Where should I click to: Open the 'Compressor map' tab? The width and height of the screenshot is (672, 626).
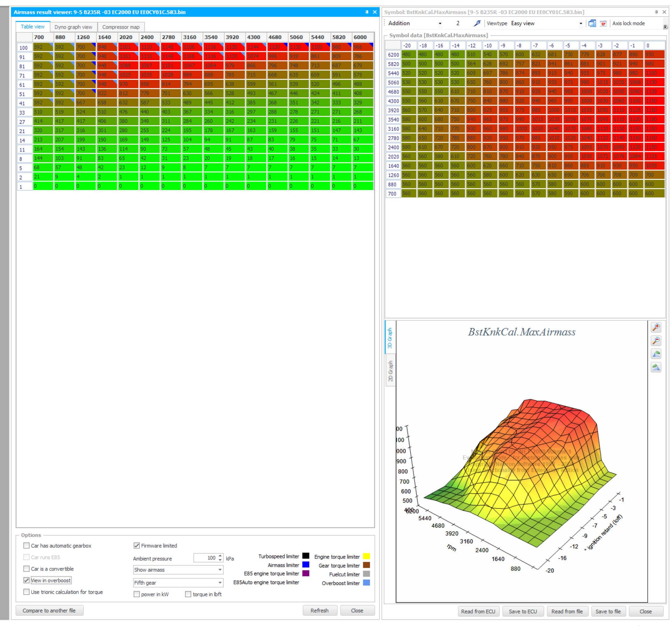pos(121,27)
